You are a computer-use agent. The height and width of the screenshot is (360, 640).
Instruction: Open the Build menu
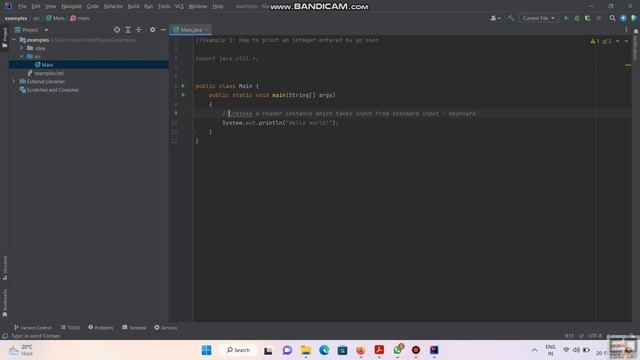[x=133, y=7]
